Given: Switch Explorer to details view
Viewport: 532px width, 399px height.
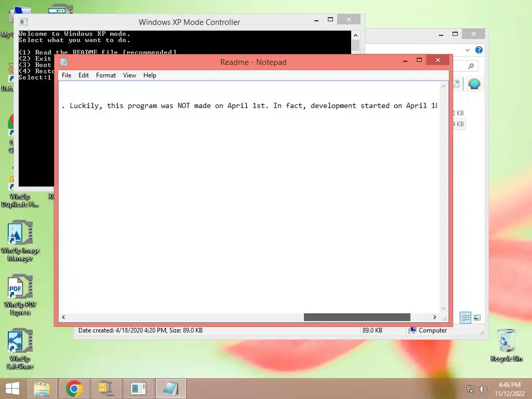Looking at the screenshot, I should [465, 317].
